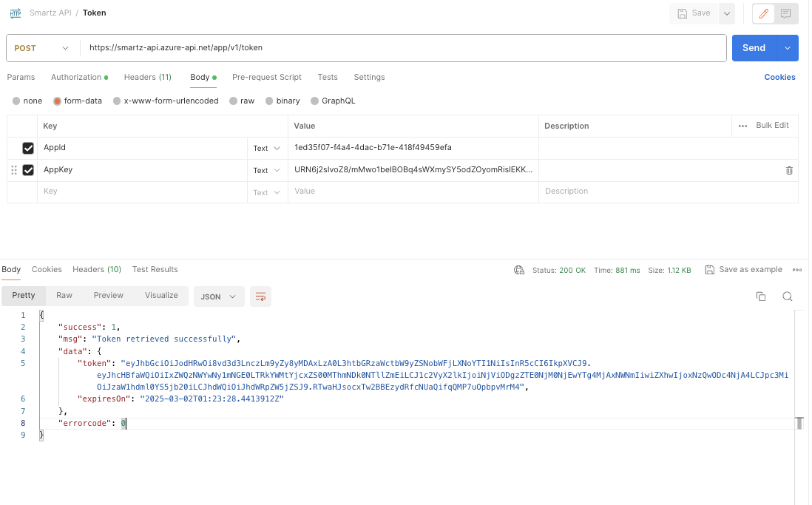Uncheck the AppKey row checkbox
812x505 pixels.
pyautogui.click(x=28, y=170)
